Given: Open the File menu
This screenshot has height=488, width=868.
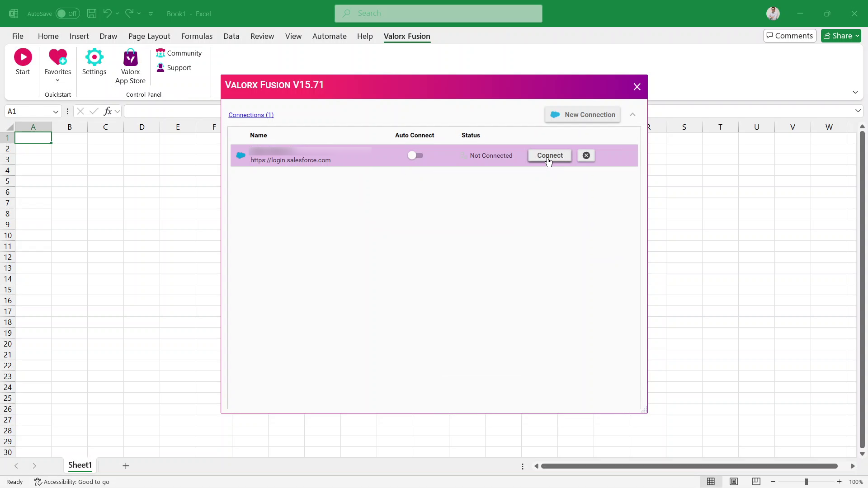Looking at the screenshot, I should [x=18, y=36].
